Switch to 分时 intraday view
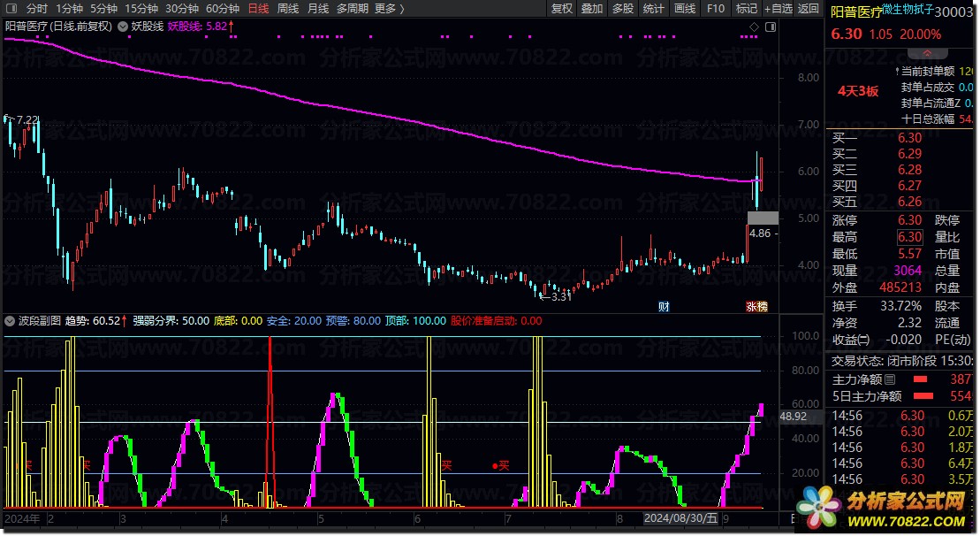The image size is (980, 536). [x=37, y=9]
